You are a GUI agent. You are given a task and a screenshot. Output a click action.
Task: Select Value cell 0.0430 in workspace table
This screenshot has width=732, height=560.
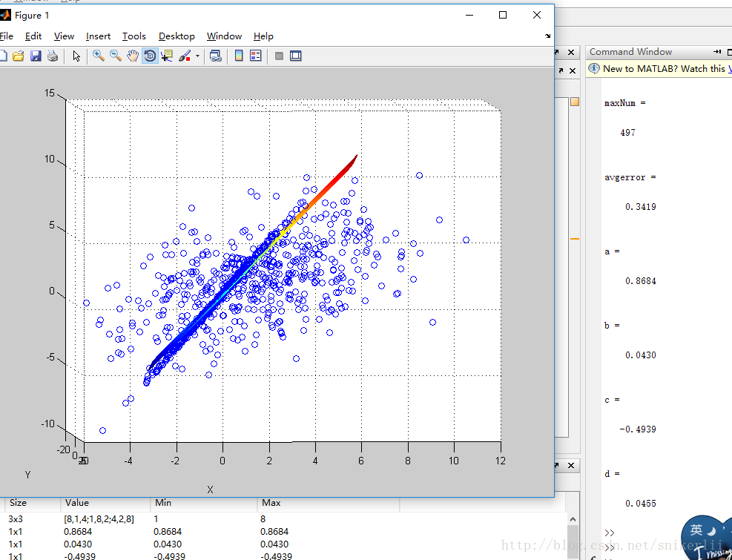pos(78,544)
